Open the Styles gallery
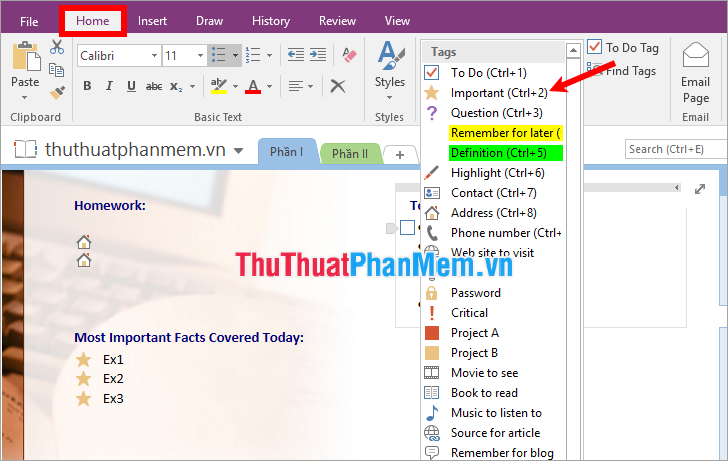 coord(390,70)
